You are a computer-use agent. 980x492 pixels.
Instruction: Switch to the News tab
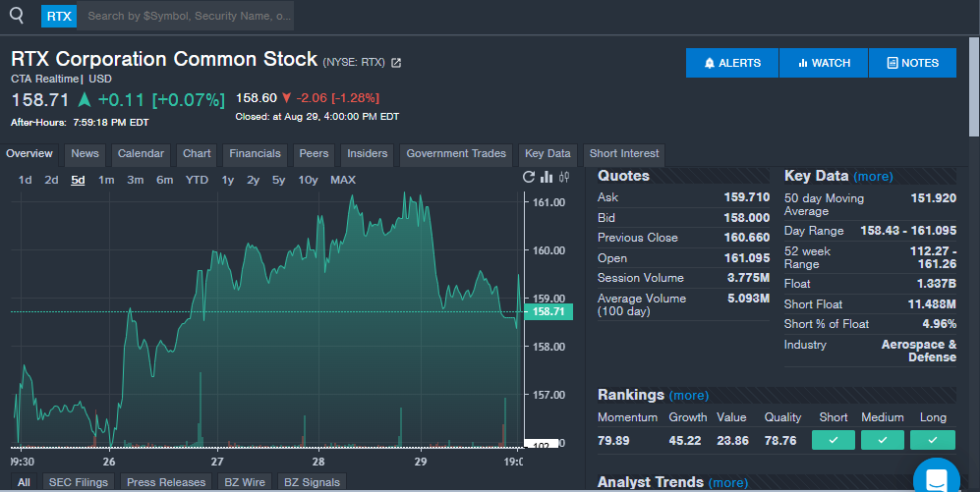pyautogui.click(x=85, y=154)
